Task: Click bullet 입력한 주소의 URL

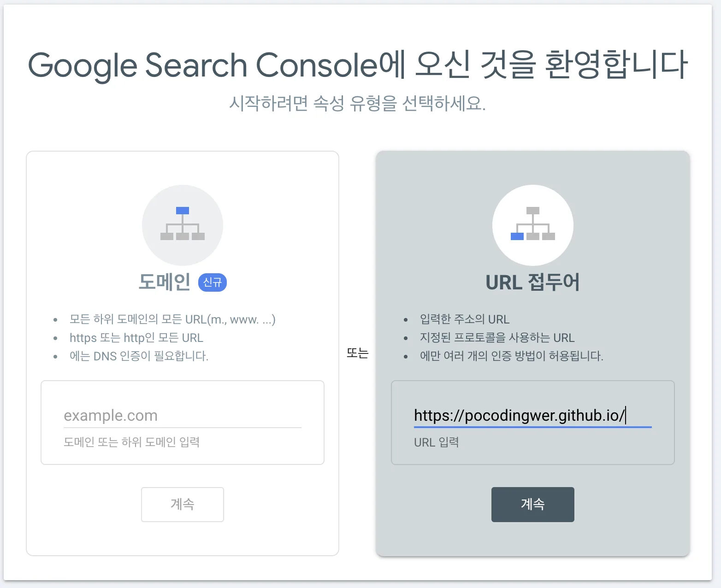Action: pos(465,319)
